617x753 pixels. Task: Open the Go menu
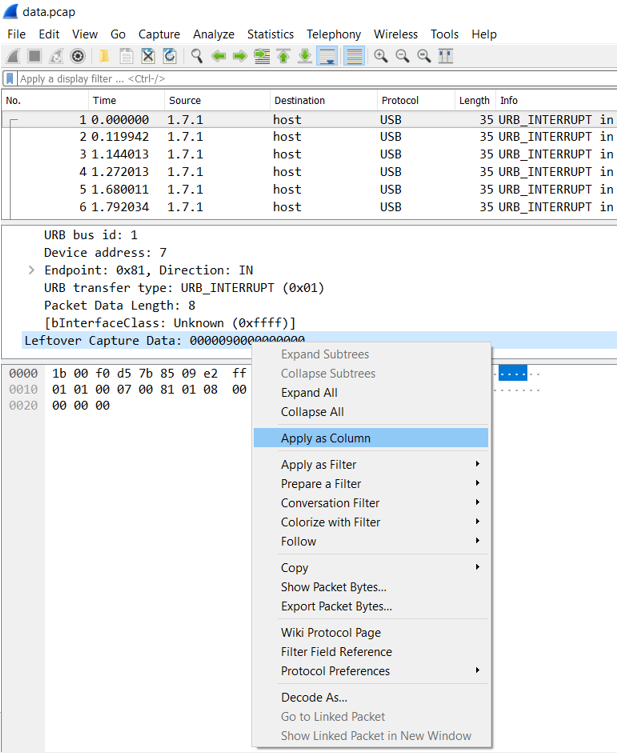point(118,35)
